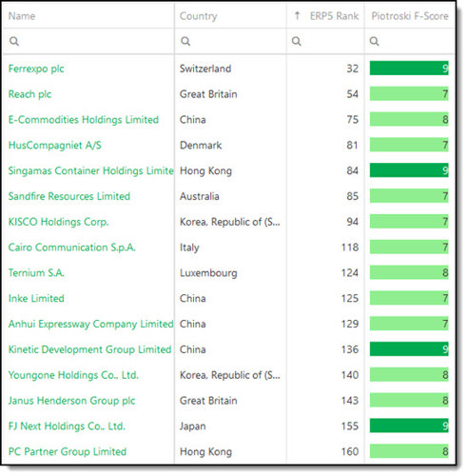Focus the Country filter input field
468x476 pixels.
(230, 41)
